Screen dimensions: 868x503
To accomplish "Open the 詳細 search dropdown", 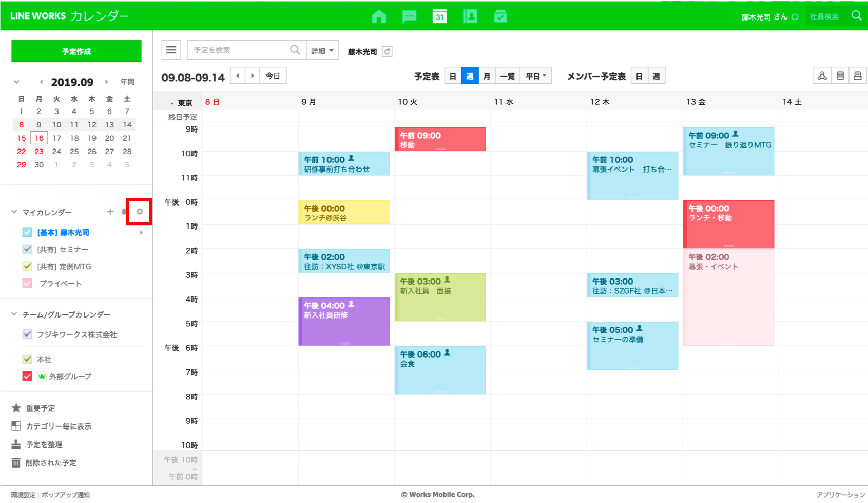I will [x=322, y=50].
